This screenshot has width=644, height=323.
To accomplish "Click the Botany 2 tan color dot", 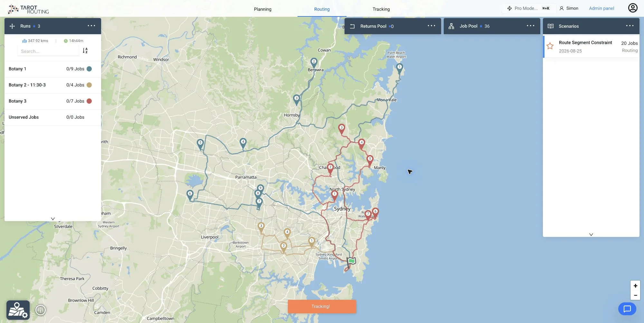I will 89,85.
